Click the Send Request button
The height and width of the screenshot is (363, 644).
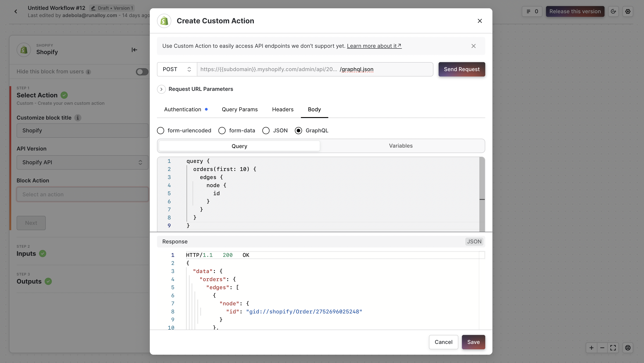pos(461,69)
